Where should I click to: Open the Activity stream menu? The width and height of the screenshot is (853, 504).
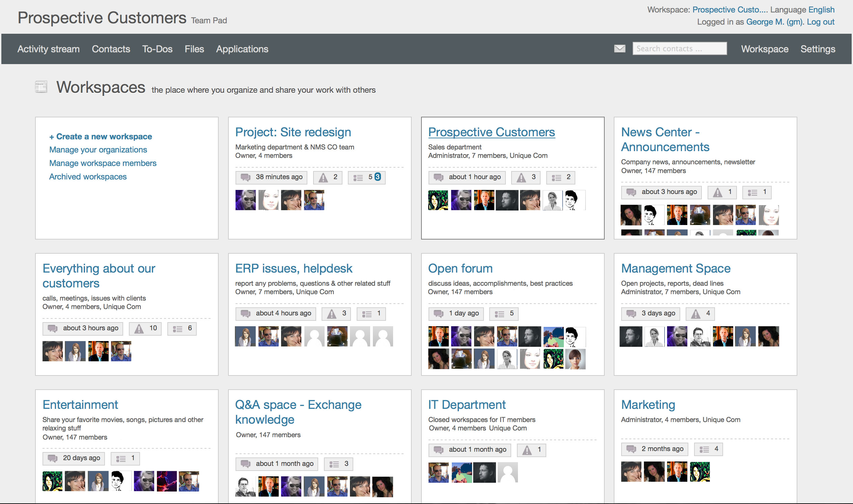(x=49, y=49)
